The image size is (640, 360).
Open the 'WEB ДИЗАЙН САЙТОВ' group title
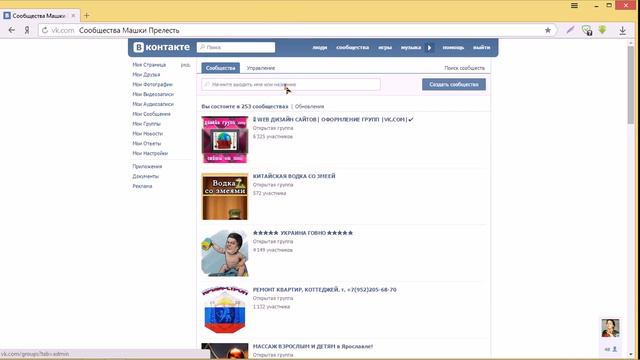[x=333, y=120]
